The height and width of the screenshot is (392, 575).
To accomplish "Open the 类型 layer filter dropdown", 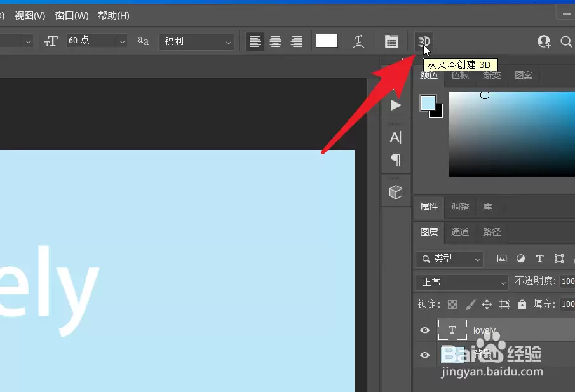I will [450, 259].
